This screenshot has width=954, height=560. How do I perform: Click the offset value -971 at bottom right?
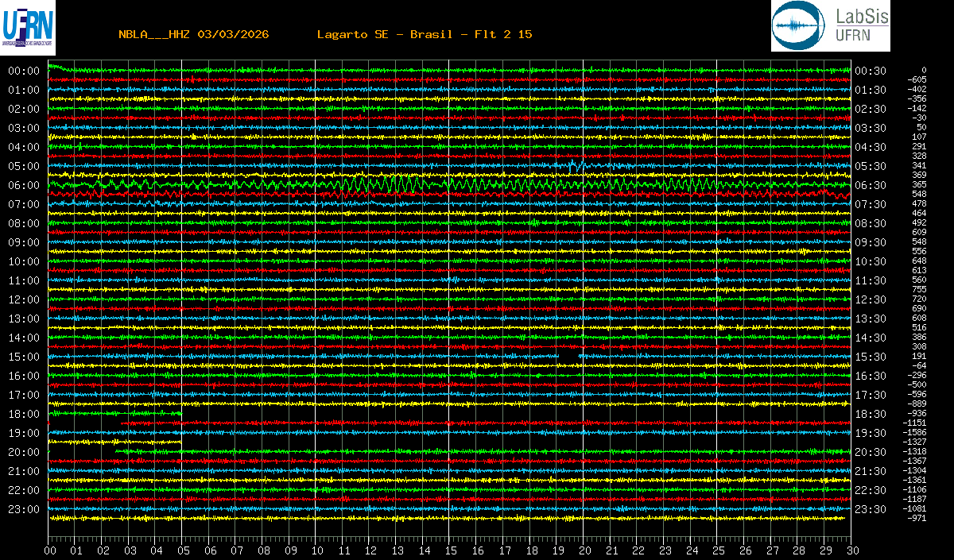tap(917, 518)
